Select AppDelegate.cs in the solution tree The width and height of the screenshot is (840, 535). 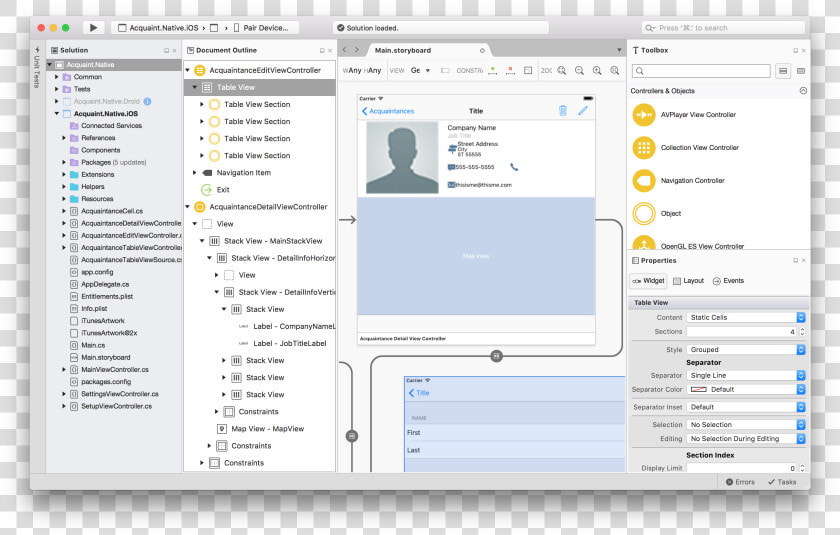point(105,284)
